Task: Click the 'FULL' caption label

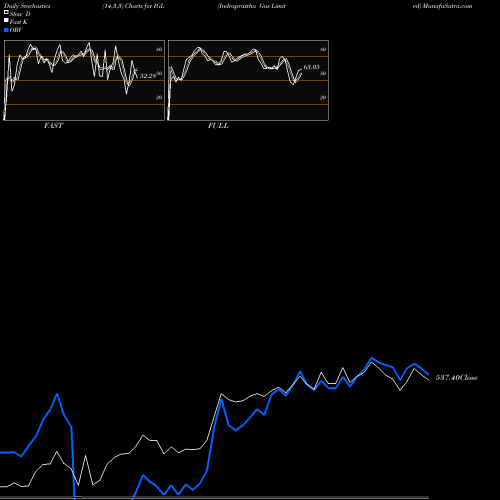Action: pos(218,126)
